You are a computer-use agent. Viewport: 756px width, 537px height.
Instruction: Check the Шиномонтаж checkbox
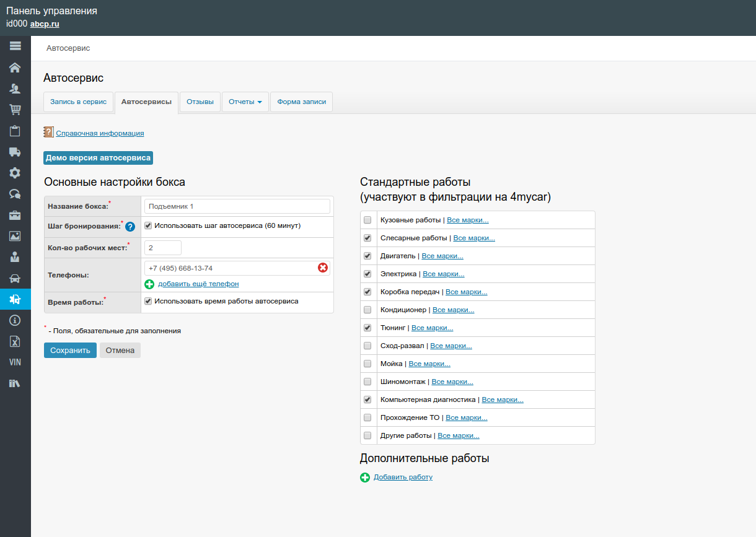pyautogui.click(x=367, y=382)
